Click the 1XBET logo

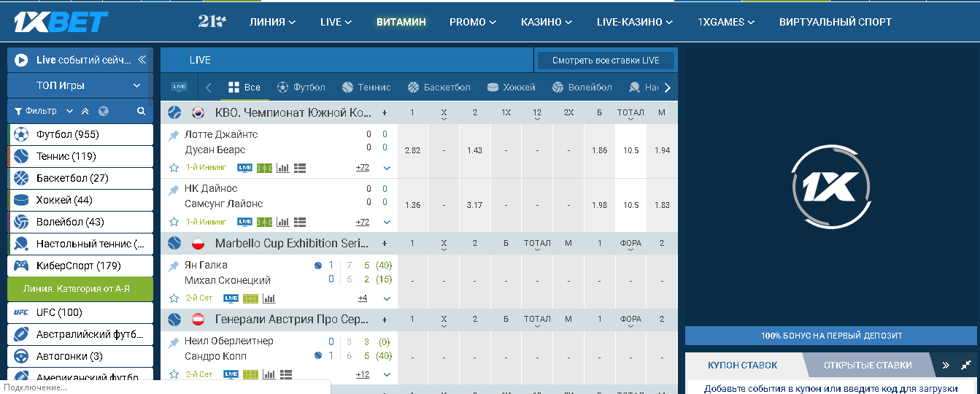click(x=61, y=23)
